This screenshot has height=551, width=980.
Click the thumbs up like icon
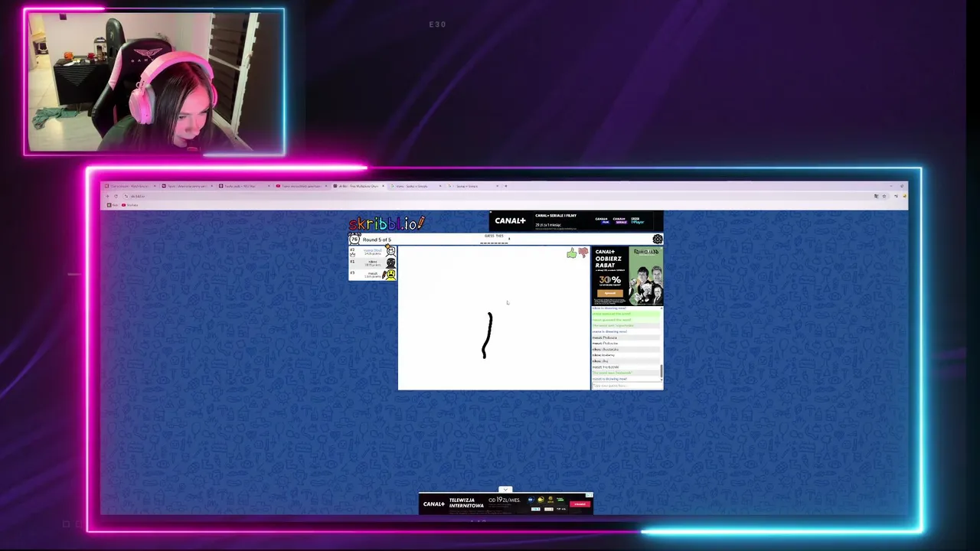click(572, 253)
